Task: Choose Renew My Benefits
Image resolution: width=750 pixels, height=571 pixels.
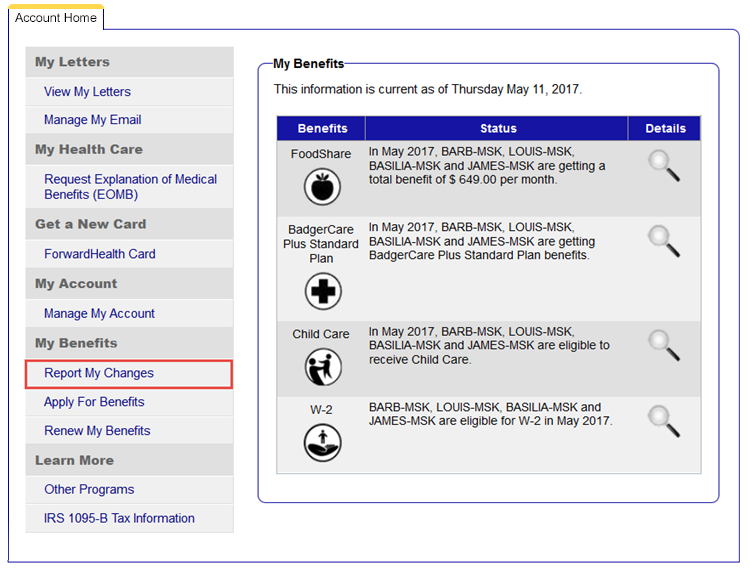Action: (x=97, y=431)
